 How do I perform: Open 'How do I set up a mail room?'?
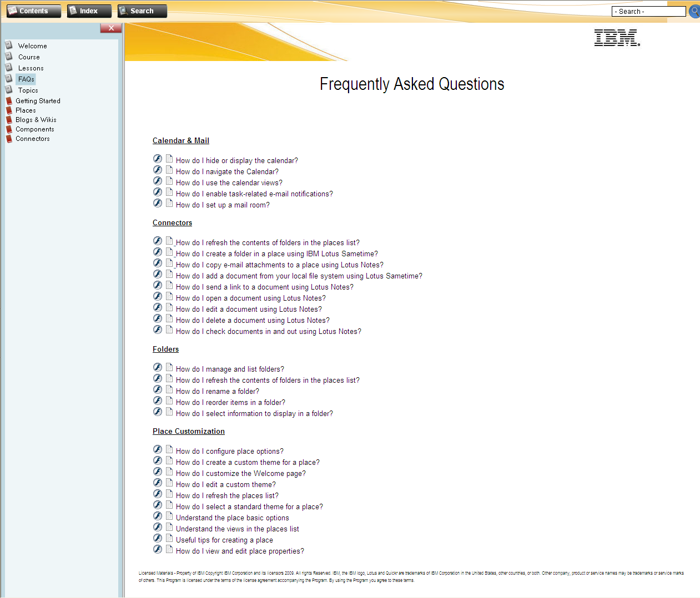click(223, 205)
